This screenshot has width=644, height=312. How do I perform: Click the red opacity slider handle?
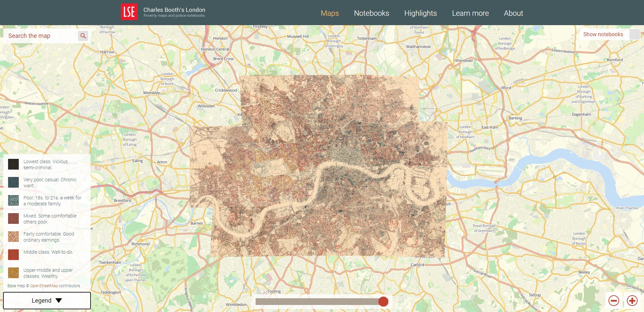[x=383, y=302]
